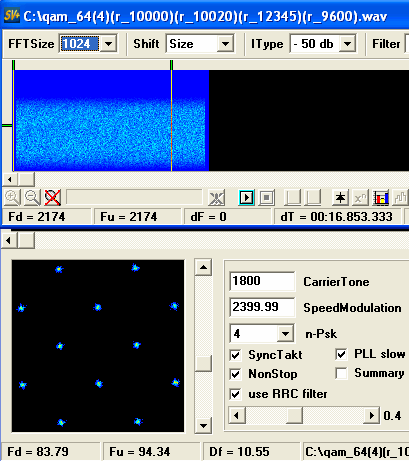
Task: Click the crossed-arrows icon beside progress bar
Action: click(216, 198)
